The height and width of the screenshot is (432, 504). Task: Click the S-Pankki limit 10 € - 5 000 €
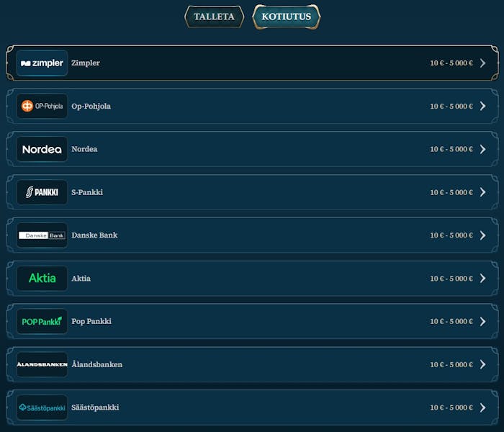451,192
